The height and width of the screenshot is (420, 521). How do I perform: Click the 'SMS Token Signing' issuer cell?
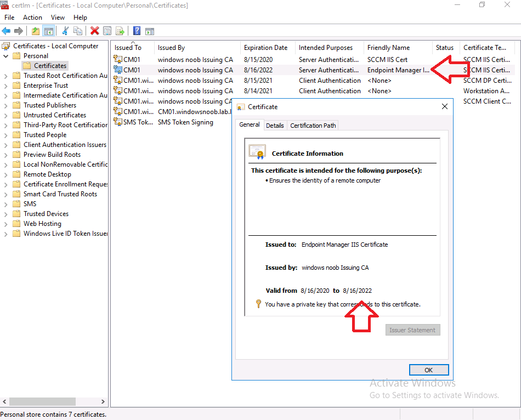click(x=185, y=122)
